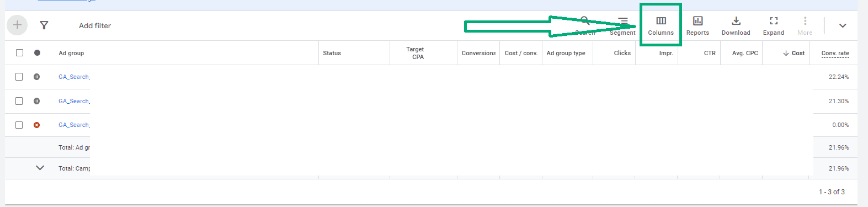
Task: Open second GA_Search ad group link
Action: pos(74,101)
